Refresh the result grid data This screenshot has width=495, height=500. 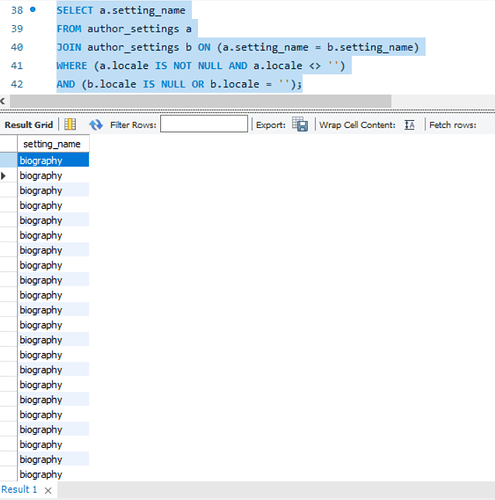[x=96, y=125]
